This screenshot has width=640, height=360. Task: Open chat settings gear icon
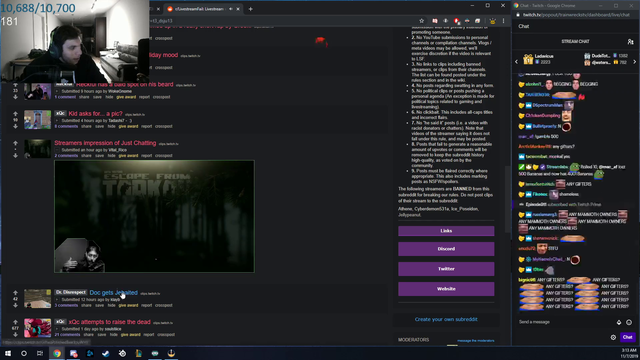coord(613,337)
